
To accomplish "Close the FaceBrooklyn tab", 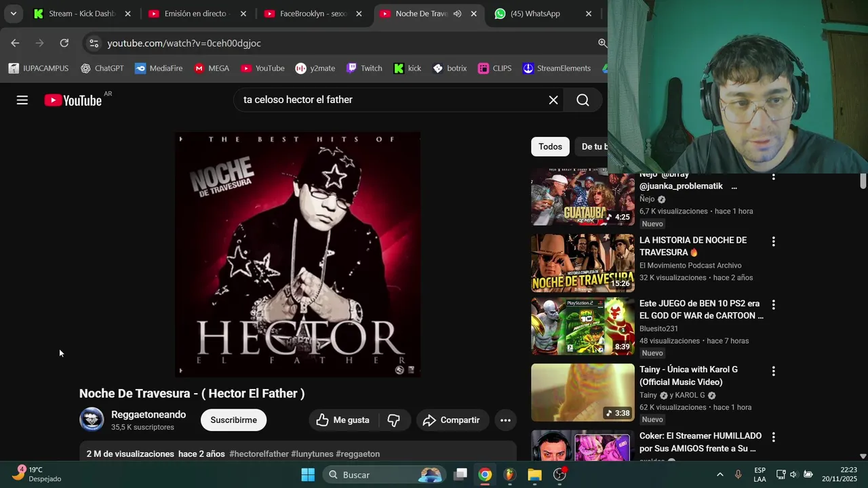I will [359, 14].
